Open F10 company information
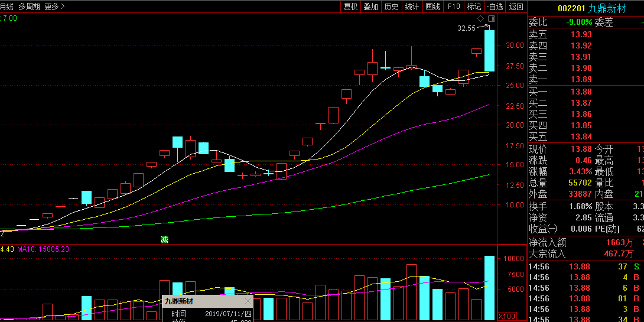 point(454,6)
